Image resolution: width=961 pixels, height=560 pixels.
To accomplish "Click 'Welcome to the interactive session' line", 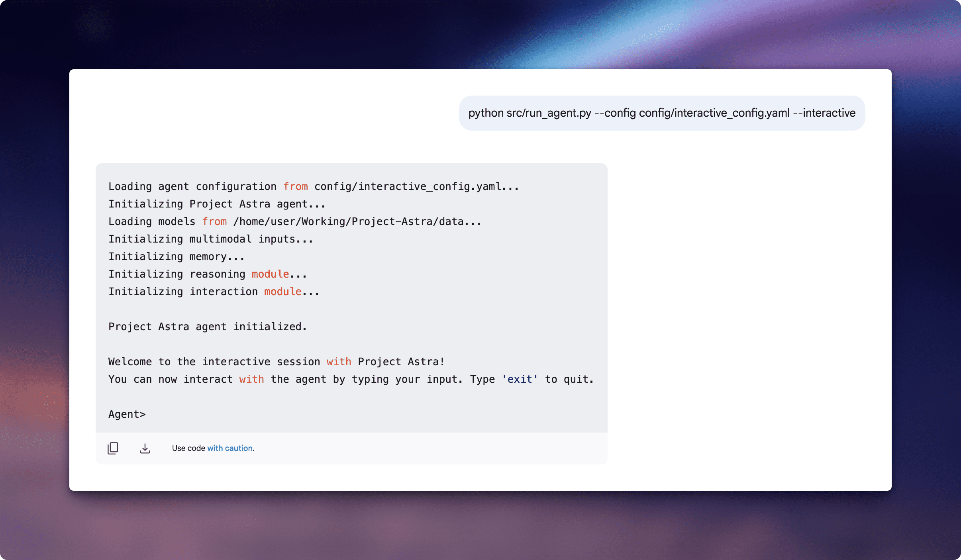I will coord(214,362).
